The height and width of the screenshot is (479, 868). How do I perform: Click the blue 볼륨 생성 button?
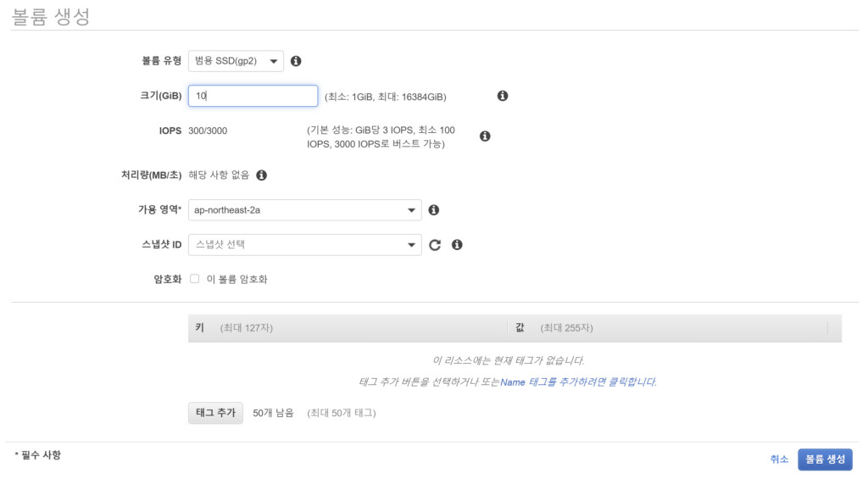[825, 459]
